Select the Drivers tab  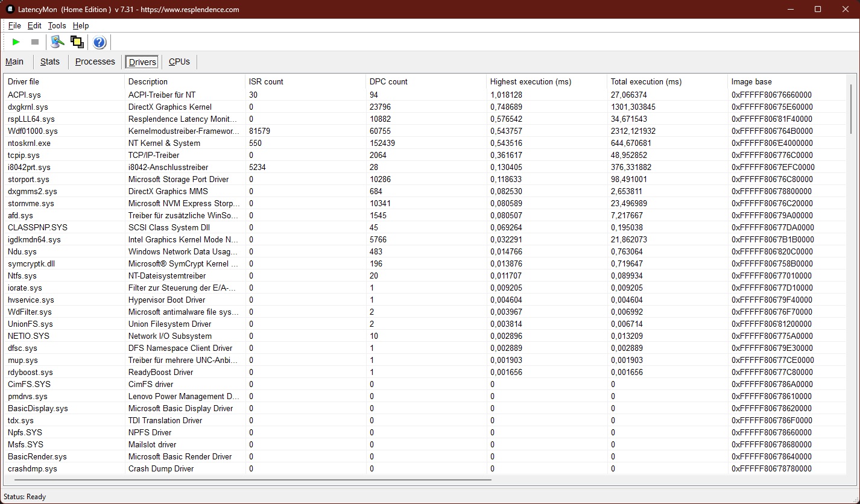point(142,62)
